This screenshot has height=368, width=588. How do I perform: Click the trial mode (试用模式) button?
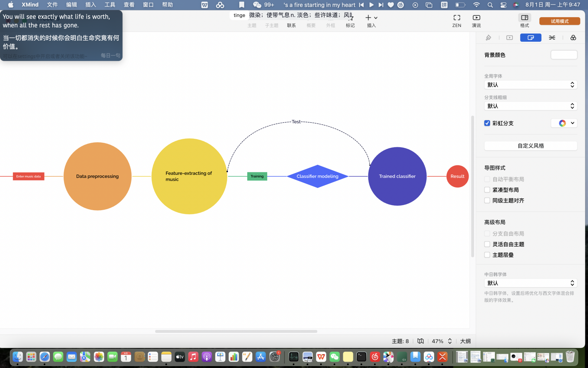click(x=559, y=21)
